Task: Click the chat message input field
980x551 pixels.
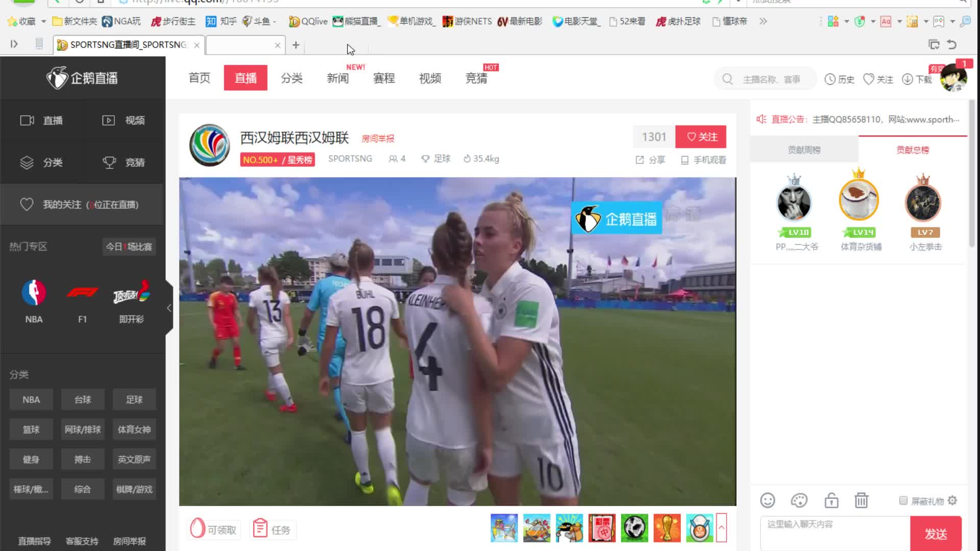Action: [835, 533]
